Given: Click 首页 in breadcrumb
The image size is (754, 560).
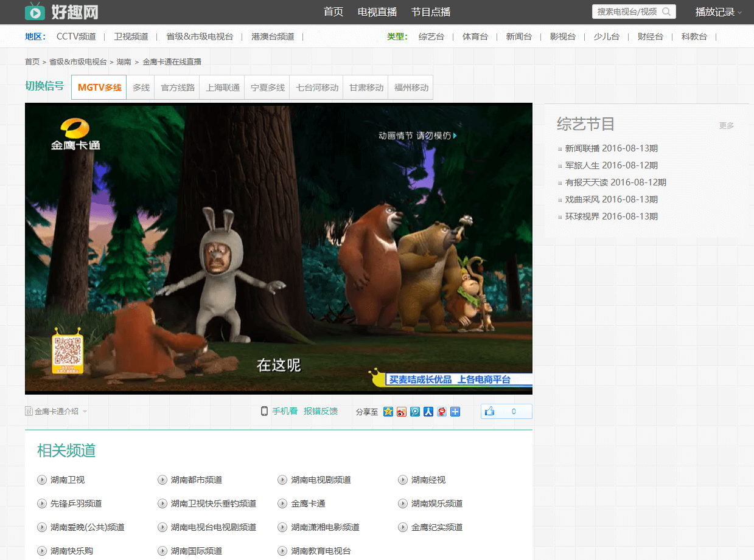Looking at the screenshot, I should coord(32,61).
